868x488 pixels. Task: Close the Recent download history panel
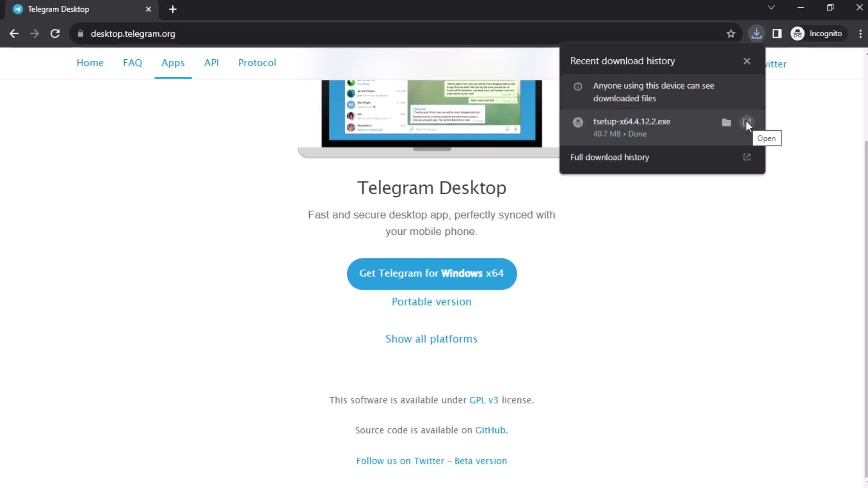click(747, 61)
